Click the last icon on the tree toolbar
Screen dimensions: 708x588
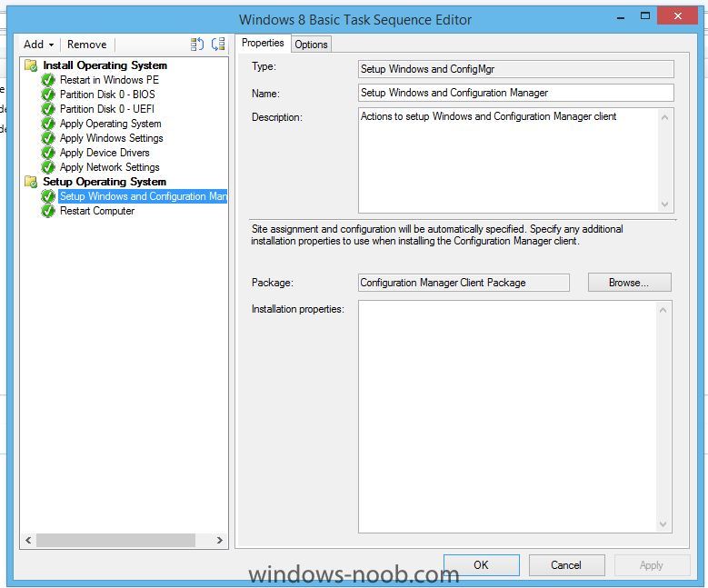[218, 45]
